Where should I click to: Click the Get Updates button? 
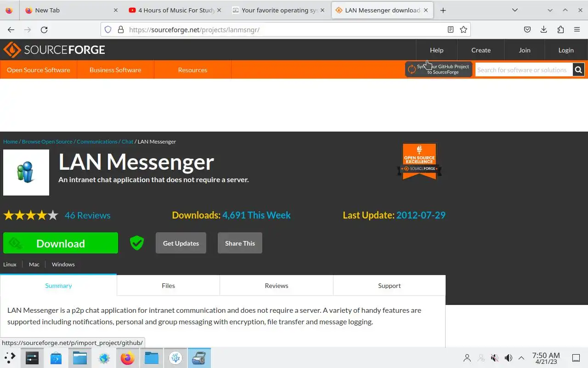pyautogui.click(x=181, y=243)
